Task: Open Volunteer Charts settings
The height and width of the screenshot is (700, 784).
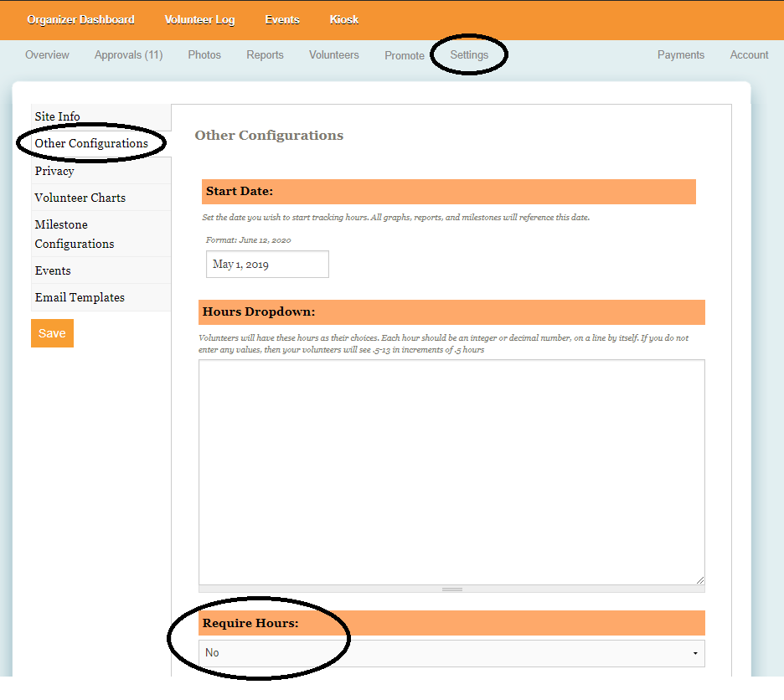Action: (101, 198)
